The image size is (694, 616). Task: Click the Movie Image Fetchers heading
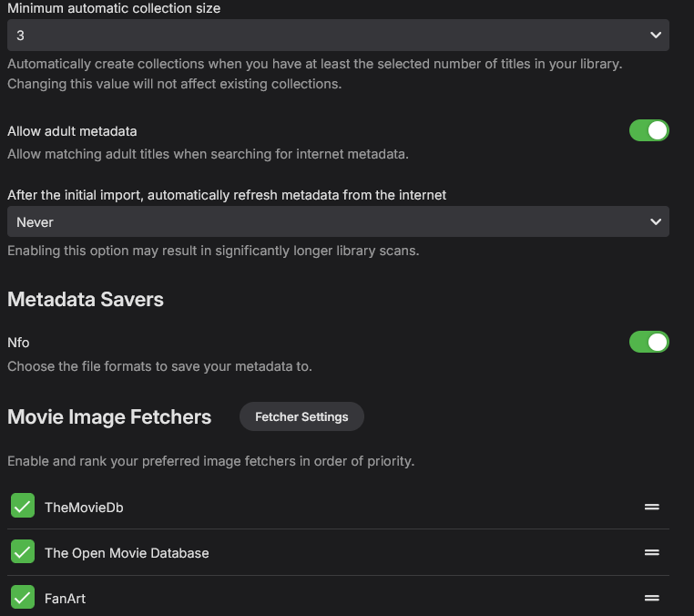pyautogui.click(x=109, y=417)
